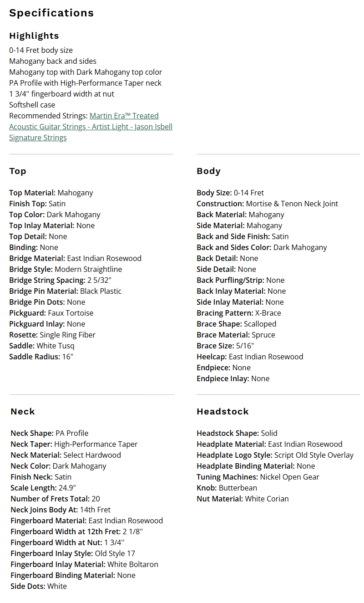
Task: Click the Rosette Single Ring Fiber line
Action: pyautogui.click(x=52, y=335)
